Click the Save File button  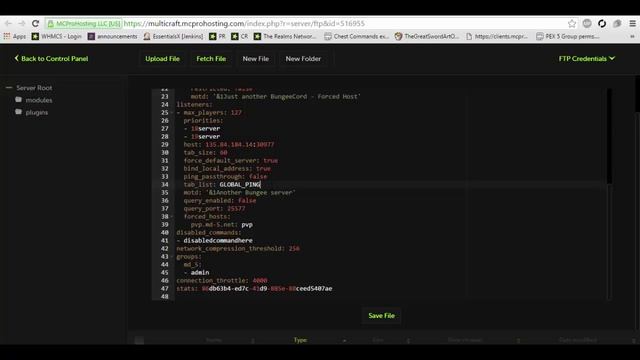coord(381,316)
